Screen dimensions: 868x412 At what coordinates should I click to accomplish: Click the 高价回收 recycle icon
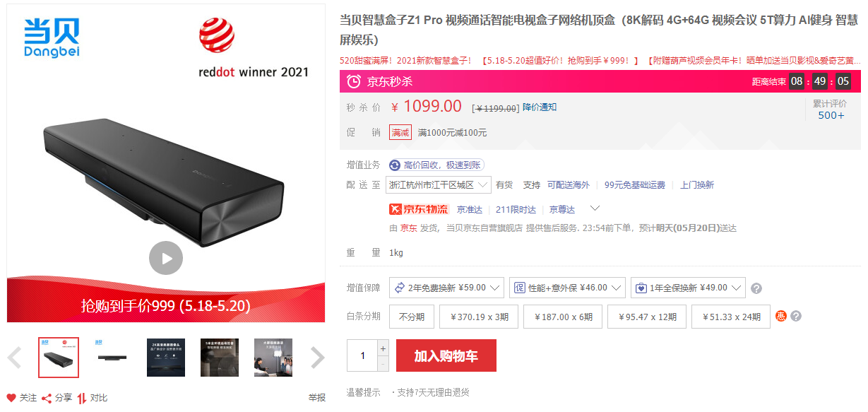point(395,165)
